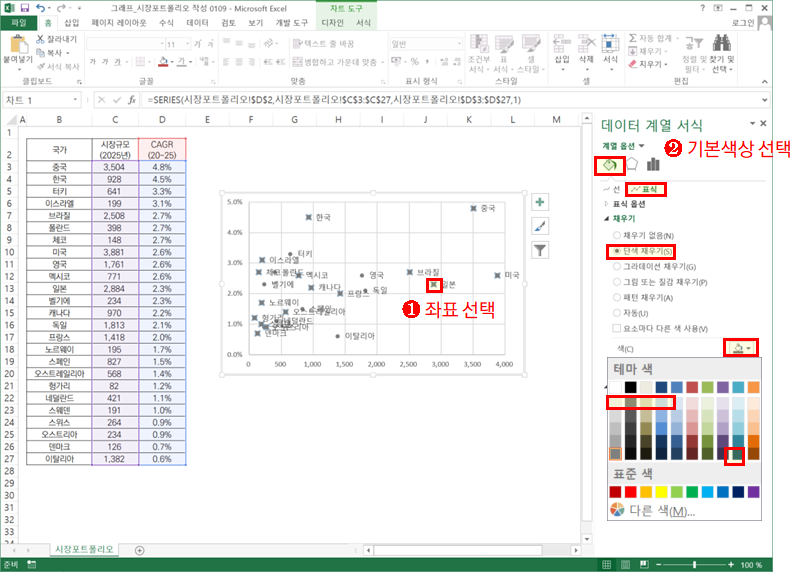The height and width of the screenshot is (572, 804).
Task: Open the Name Box dropdown arrow
Action: pyautogui.click(x=76, y=100)
